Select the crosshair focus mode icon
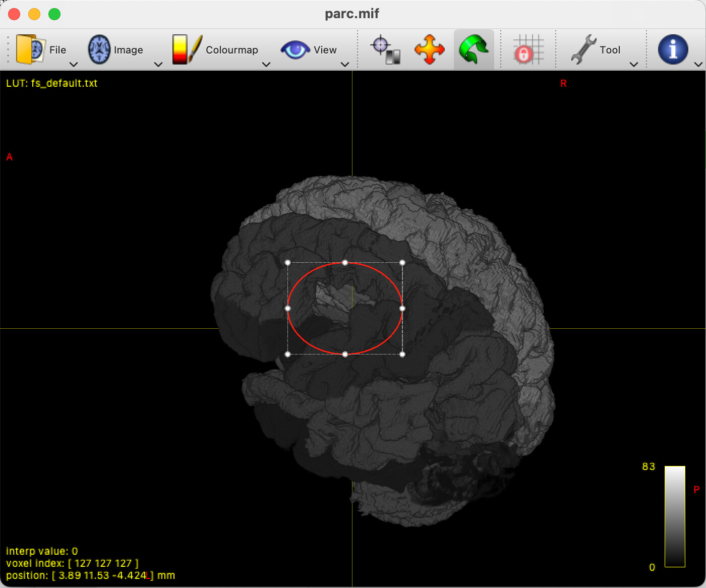Screen dimensions: 706x588 coord(386,50)
